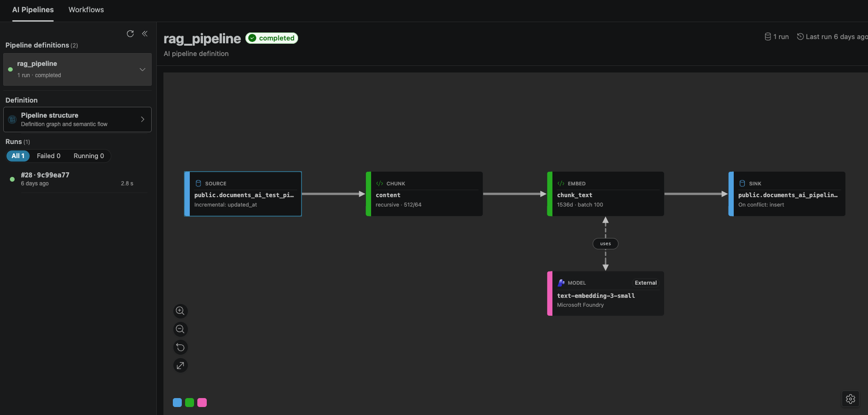Click the blue legend swatch
This screenshot has width=868, height=415.
177,402
